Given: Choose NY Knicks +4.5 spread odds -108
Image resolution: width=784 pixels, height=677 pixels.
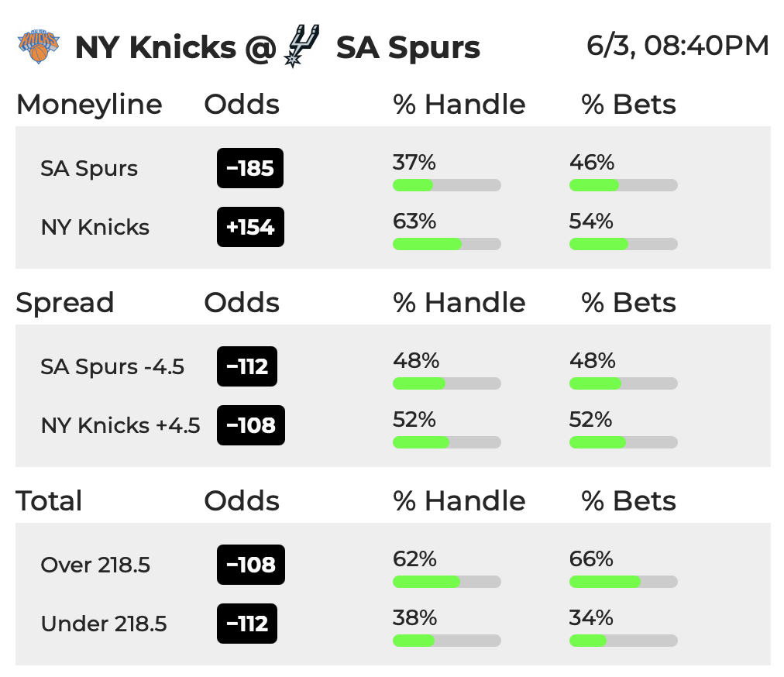Looking at the screenshot, I should [x=251, y=425].
